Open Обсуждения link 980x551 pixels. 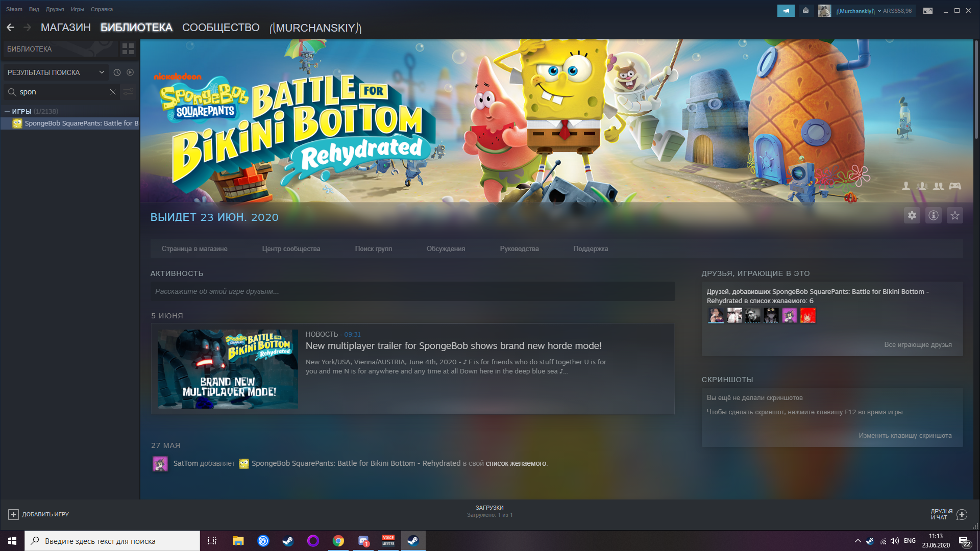pyautogui.click(x=446, y=249)
